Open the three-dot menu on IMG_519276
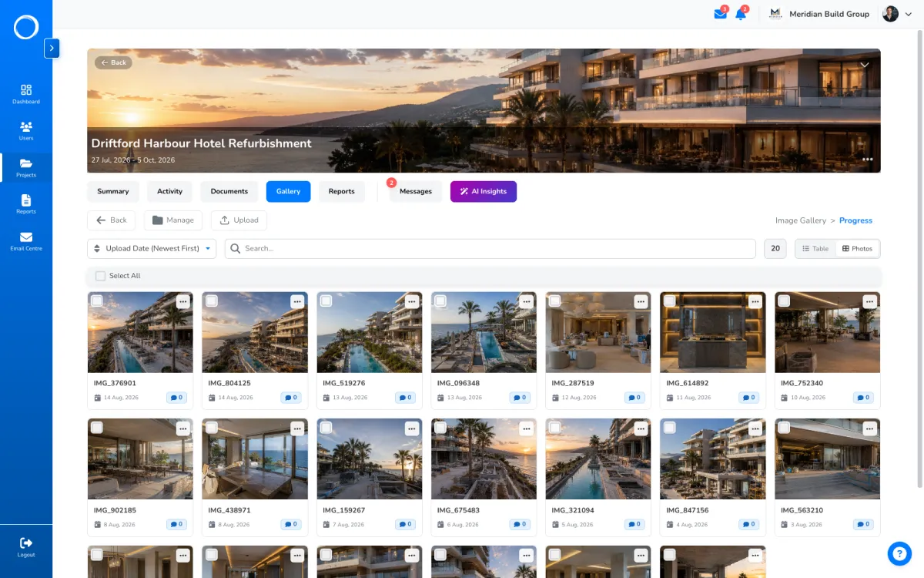This screenshot has height=578, width=924. coord(412,301)
